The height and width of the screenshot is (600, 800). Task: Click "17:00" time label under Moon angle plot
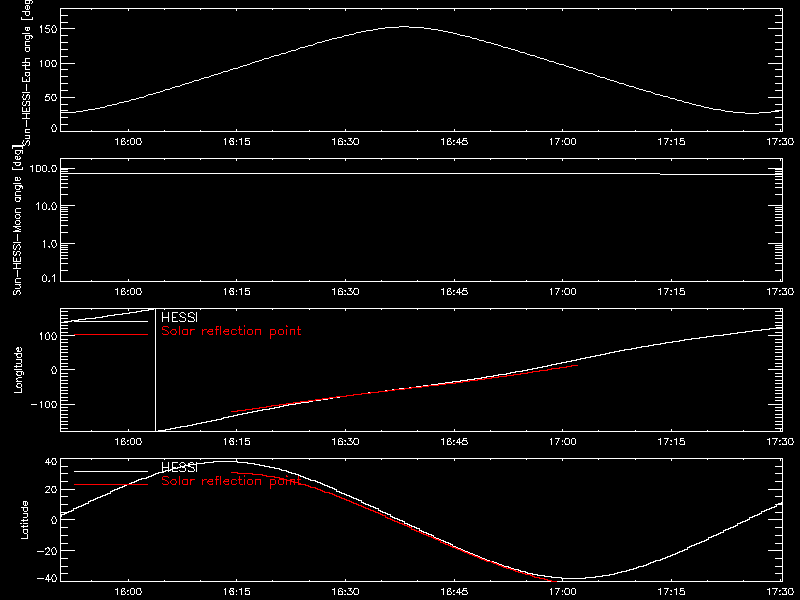point(563,292)
